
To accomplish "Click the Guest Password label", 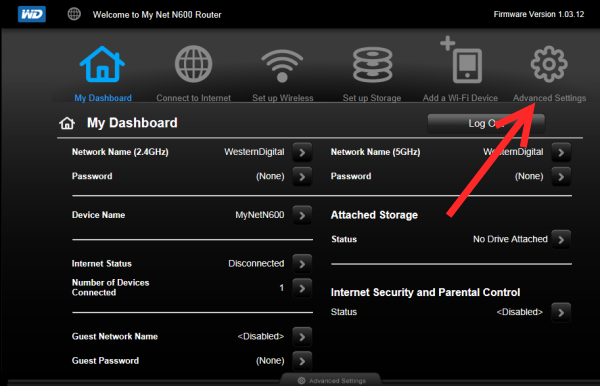I will pyautogui.click(x=105, y=360).
